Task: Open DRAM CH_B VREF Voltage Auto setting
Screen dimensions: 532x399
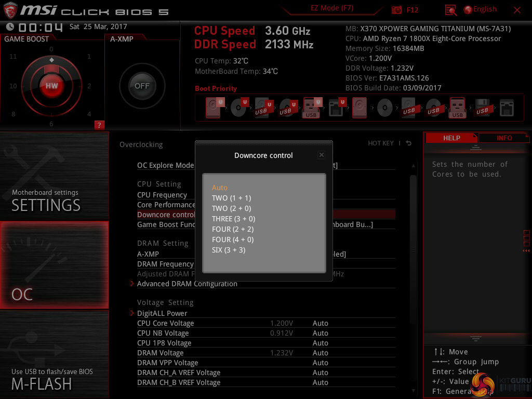Action: click(x=320, y=382)
